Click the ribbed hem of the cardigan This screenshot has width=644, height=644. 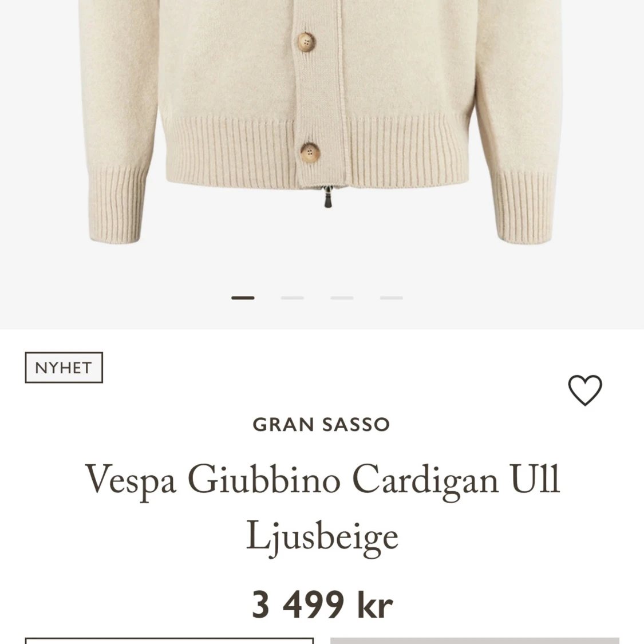coord(317,150)
